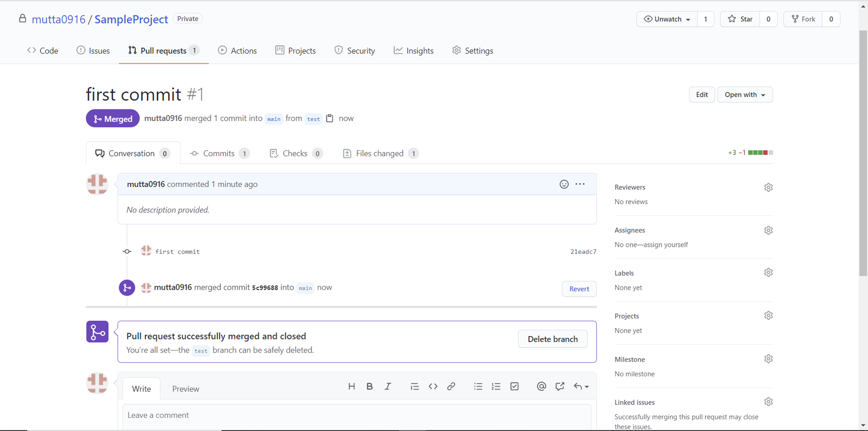The image size is (868, 431).
Task: Open the emoji reaction picker on comment
Action: tap(564, 184)
